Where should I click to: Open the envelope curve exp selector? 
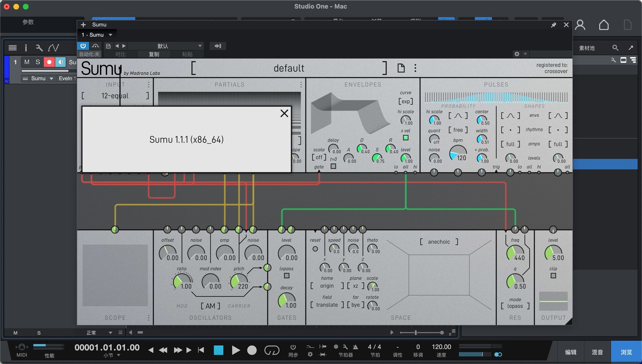(406, 101)
